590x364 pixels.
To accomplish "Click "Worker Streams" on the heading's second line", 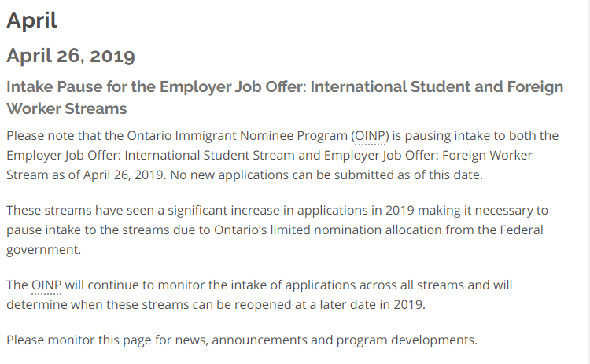I will pos(67,108).
